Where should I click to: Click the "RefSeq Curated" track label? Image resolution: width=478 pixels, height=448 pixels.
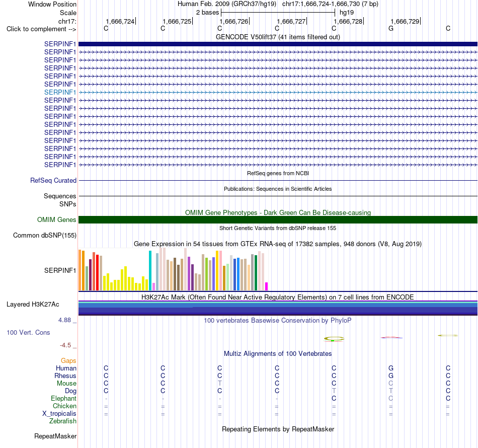pyautogui.click(x=53, y=181)
